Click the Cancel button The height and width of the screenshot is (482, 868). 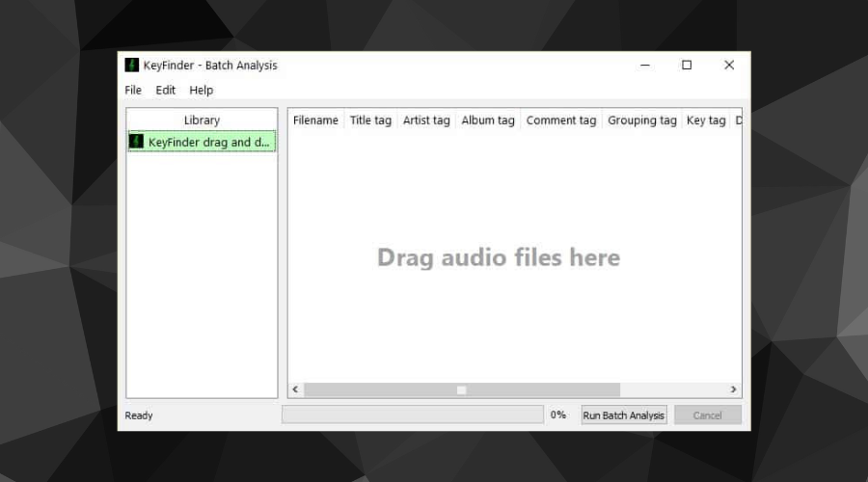(x=708, y=415)
